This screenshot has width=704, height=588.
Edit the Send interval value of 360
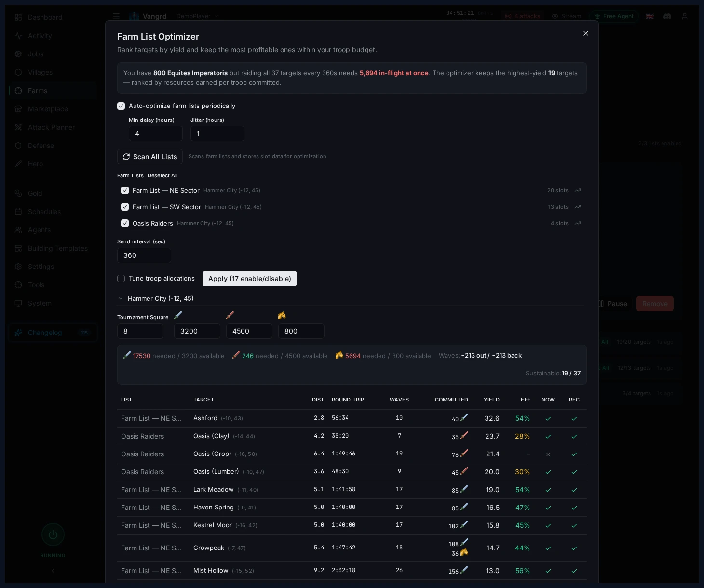pos(144,255)
